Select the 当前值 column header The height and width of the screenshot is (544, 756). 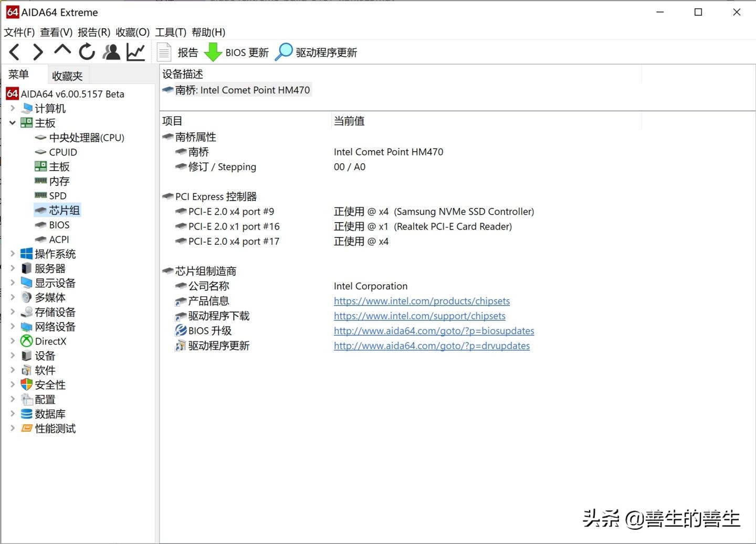[x=349, y=121]
